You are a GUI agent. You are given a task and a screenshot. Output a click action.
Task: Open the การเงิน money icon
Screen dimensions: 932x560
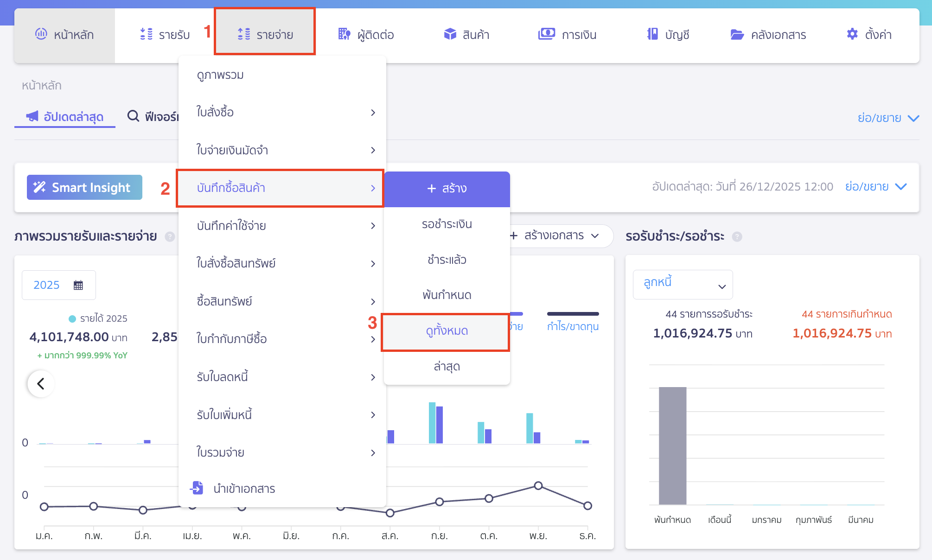pos(546,34)
